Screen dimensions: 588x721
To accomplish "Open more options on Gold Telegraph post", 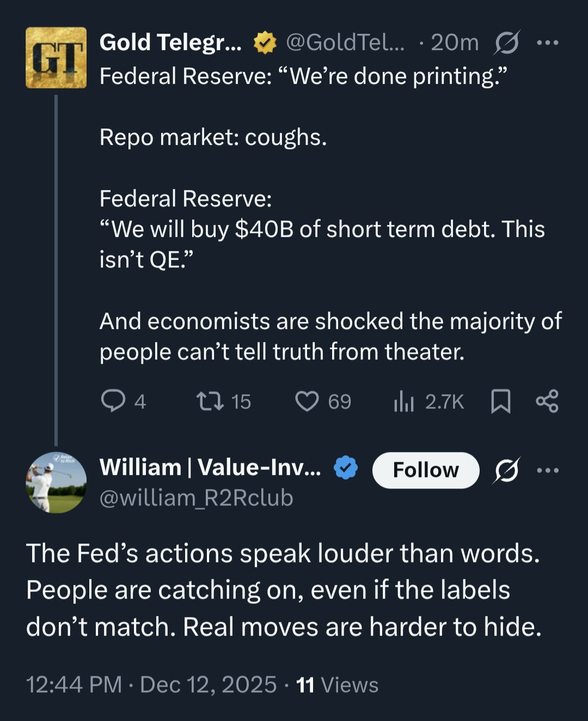I will pos(547,42).
